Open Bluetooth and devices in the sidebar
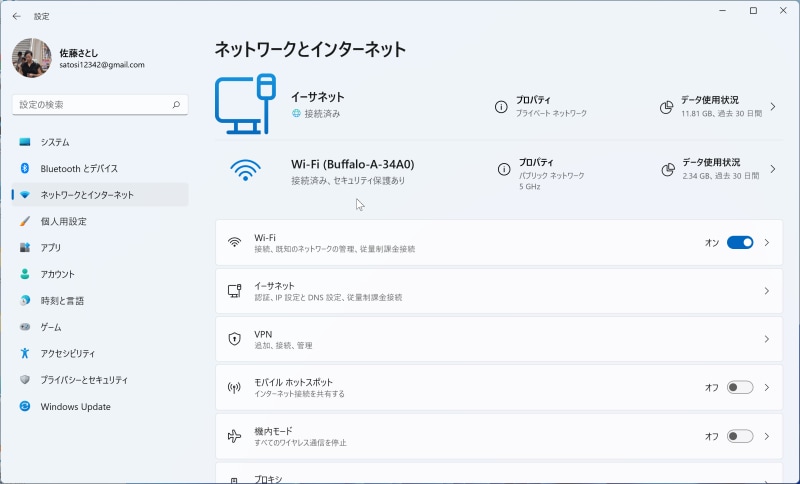800x484 pixels. click(79, 168)
